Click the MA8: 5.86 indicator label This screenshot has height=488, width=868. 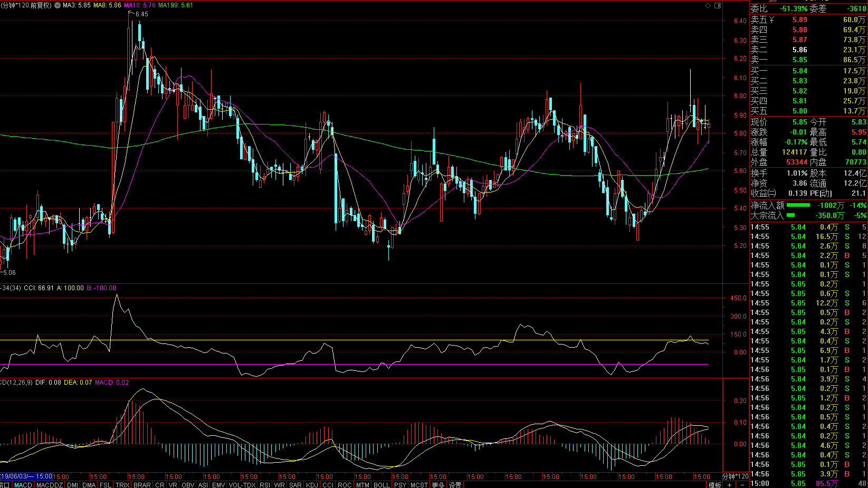(107, 5)
